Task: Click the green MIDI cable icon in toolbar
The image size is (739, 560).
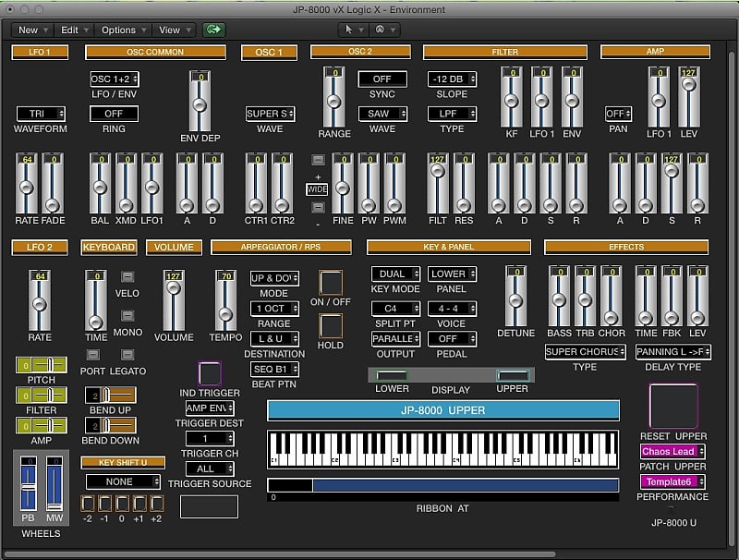Action: (x=212, y=29)
